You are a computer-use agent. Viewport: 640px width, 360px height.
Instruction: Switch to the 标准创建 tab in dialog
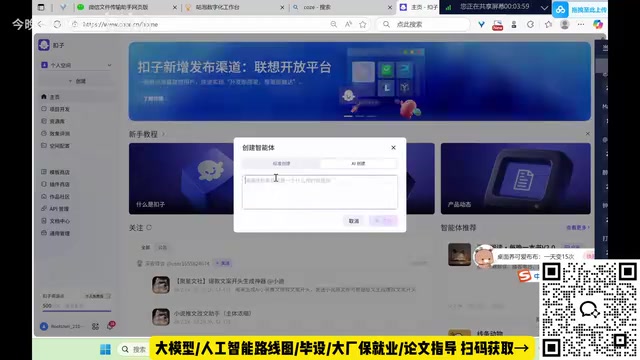[281, 163]
